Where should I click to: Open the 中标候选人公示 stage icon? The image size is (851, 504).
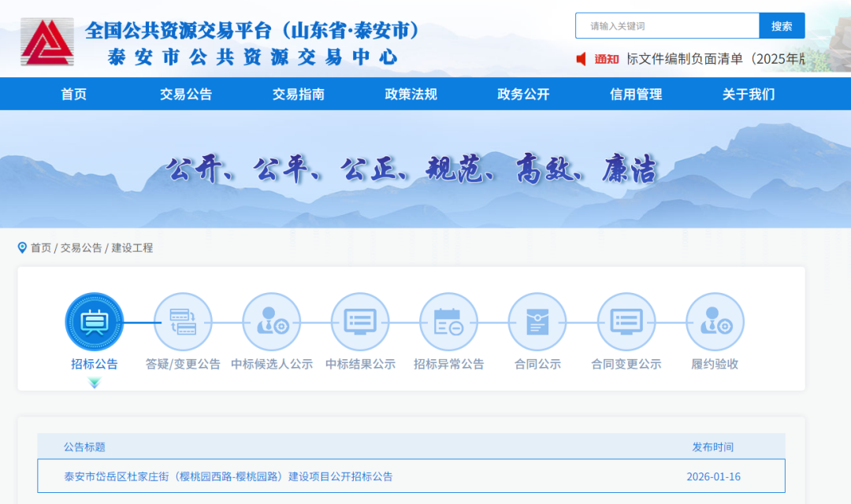(x=272, y=322)
